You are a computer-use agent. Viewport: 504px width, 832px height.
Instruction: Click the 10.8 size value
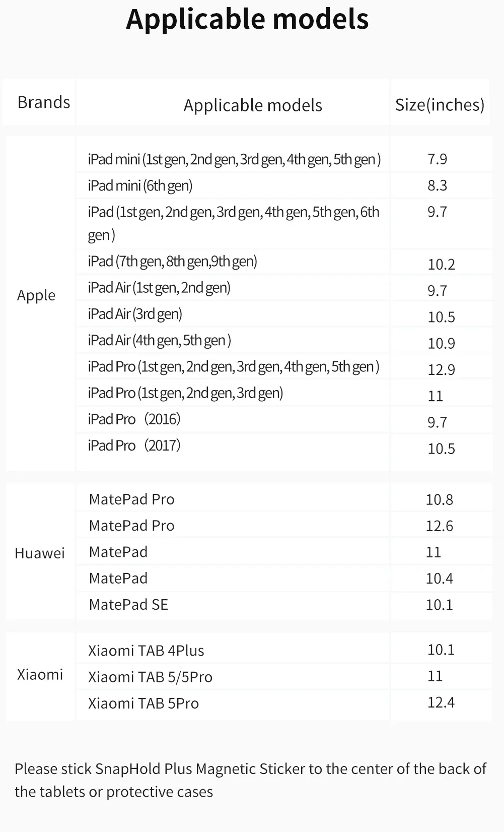[x=439, y=499]
